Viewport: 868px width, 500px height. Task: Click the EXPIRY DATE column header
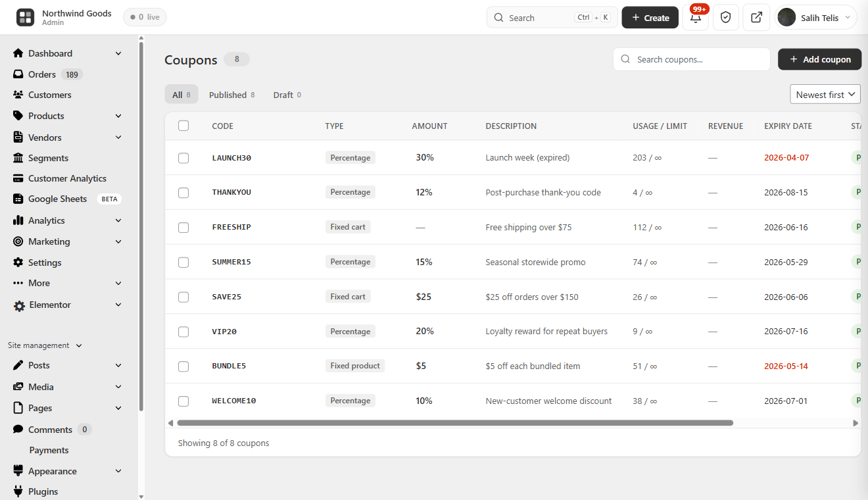point(788,126)
